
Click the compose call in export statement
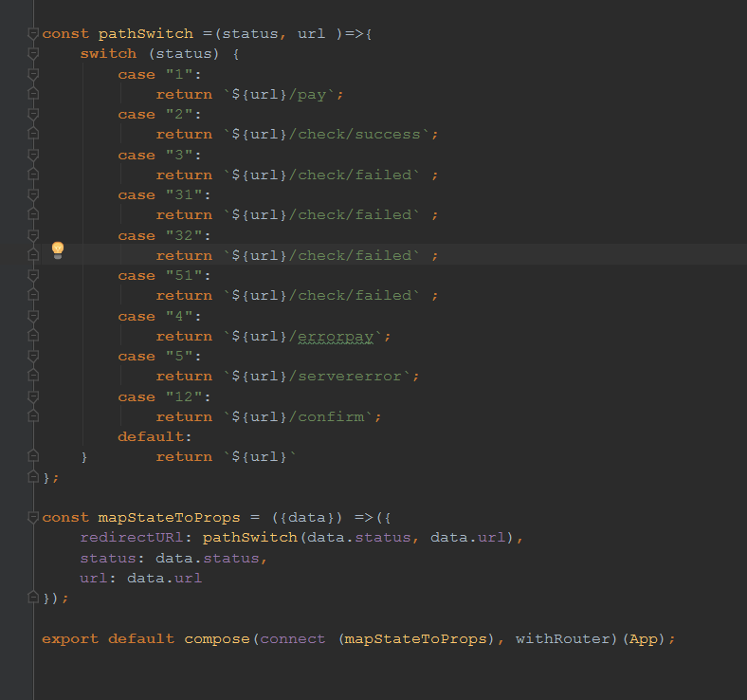coord(217,639)
